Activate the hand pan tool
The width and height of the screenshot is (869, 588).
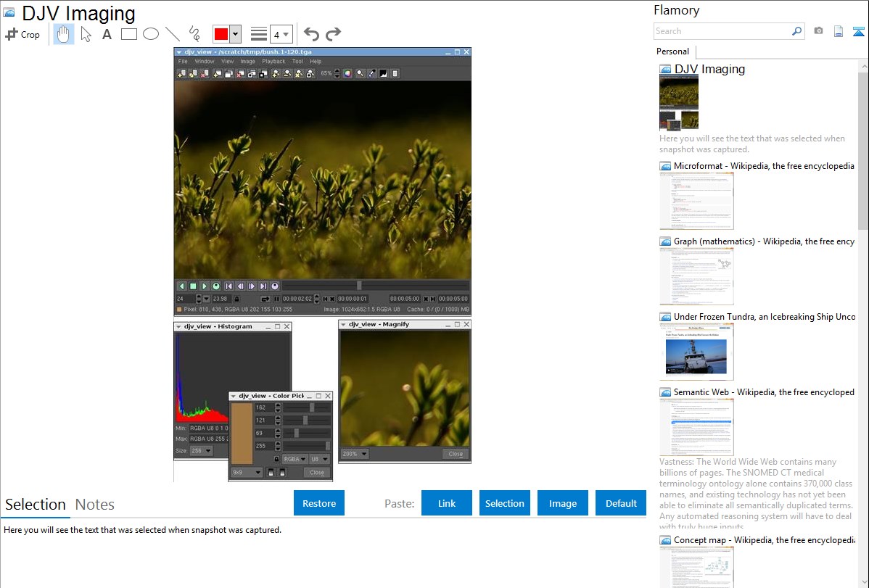click(x=64, y=34)
